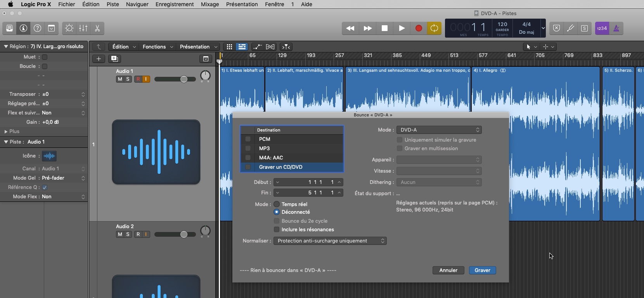Toggle the yellow Cycle mode button
The width and height of the screenshot is (644, 298).
(434, 28)
